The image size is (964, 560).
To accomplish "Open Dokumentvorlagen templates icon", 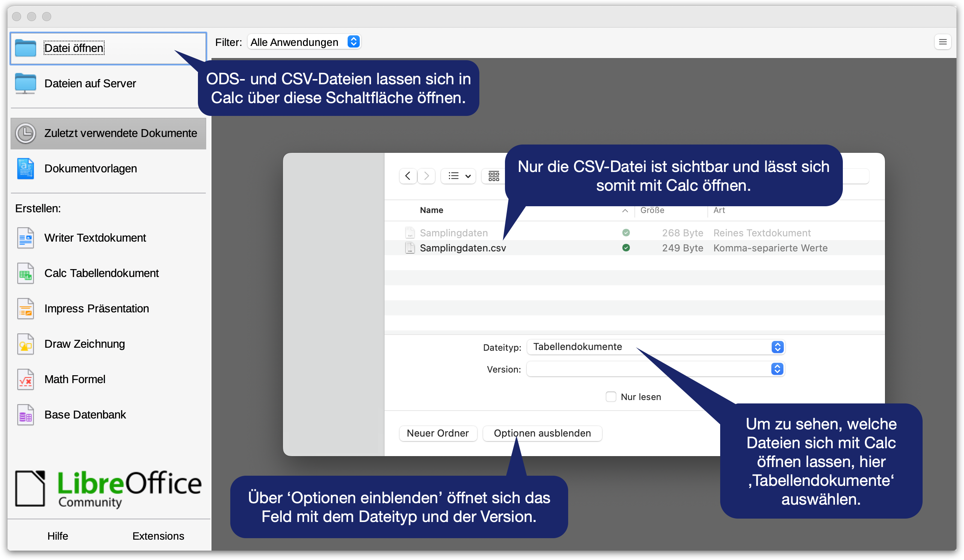I will pos(25,169).
